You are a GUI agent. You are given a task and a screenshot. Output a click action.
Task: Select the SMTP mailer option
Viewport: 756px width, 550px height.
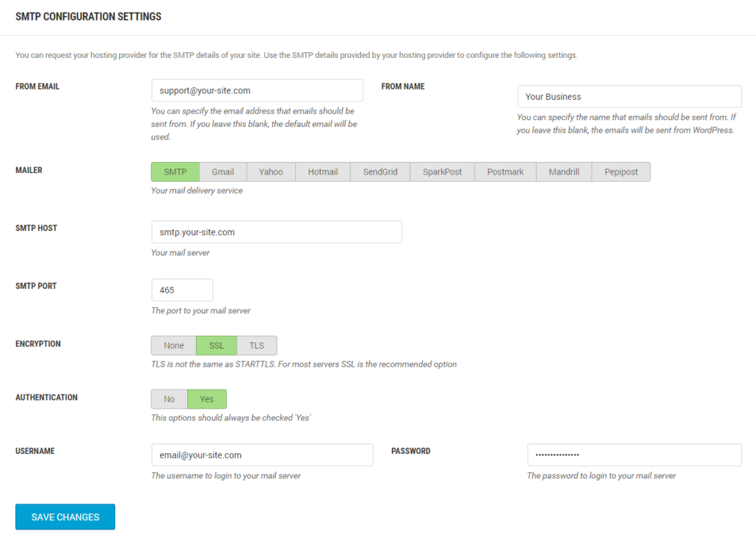coord(175,172)
